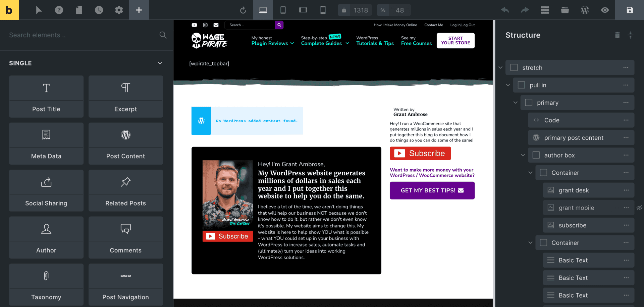Add the Post Title element
Viewport: 644px width, 307px height.
tap(46, 96)
